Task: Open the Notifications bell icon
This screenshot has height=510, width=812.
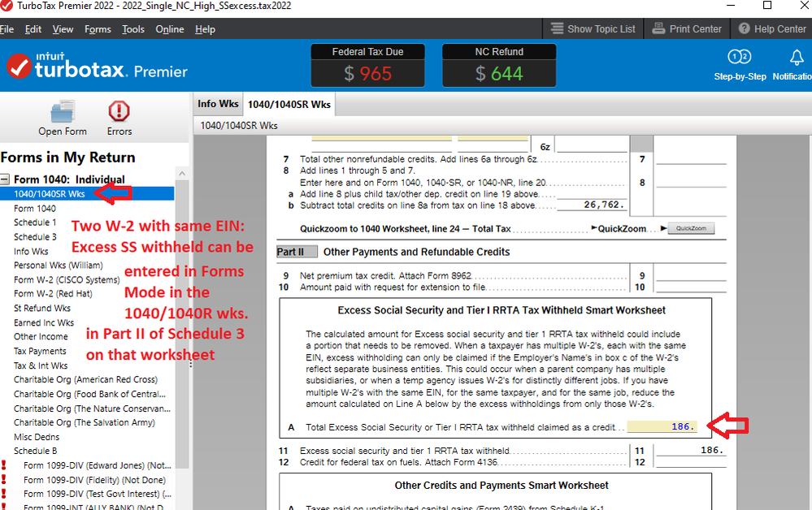Action: coord(797,58)
